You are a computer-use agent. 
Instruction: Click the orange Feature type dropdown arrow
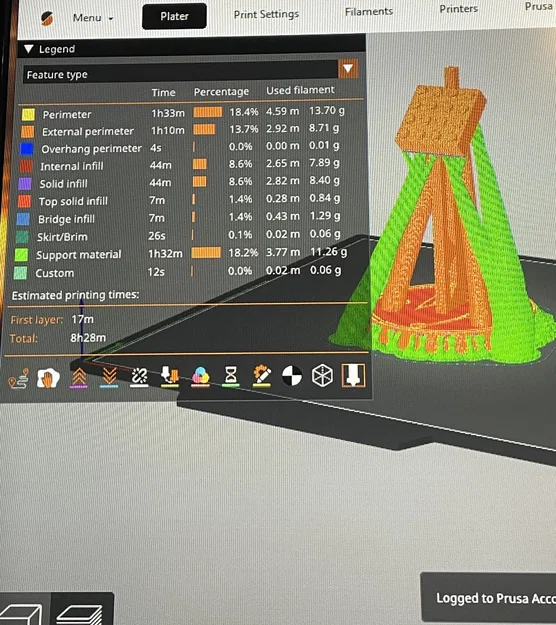[x=348, y=69]
